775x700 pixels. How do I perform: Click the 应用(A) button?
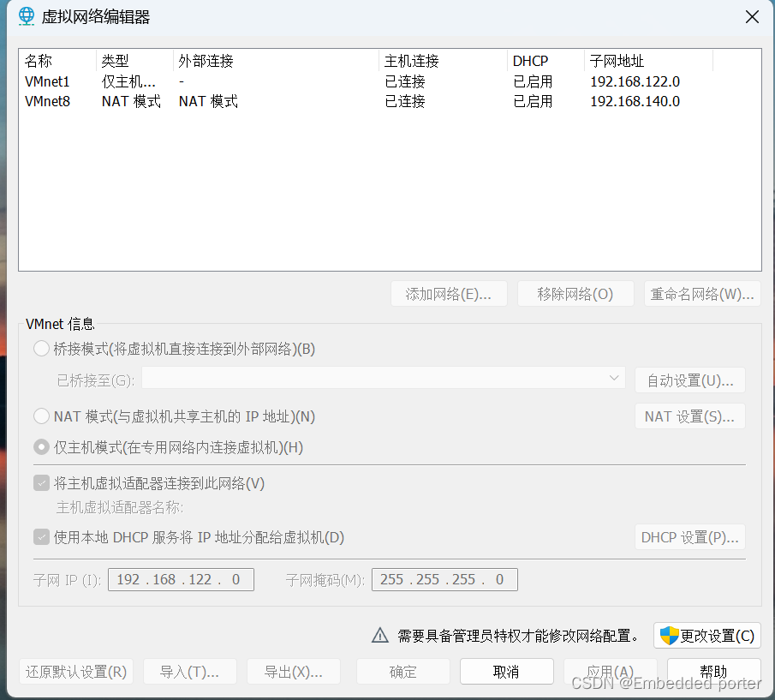click(611, 672)
